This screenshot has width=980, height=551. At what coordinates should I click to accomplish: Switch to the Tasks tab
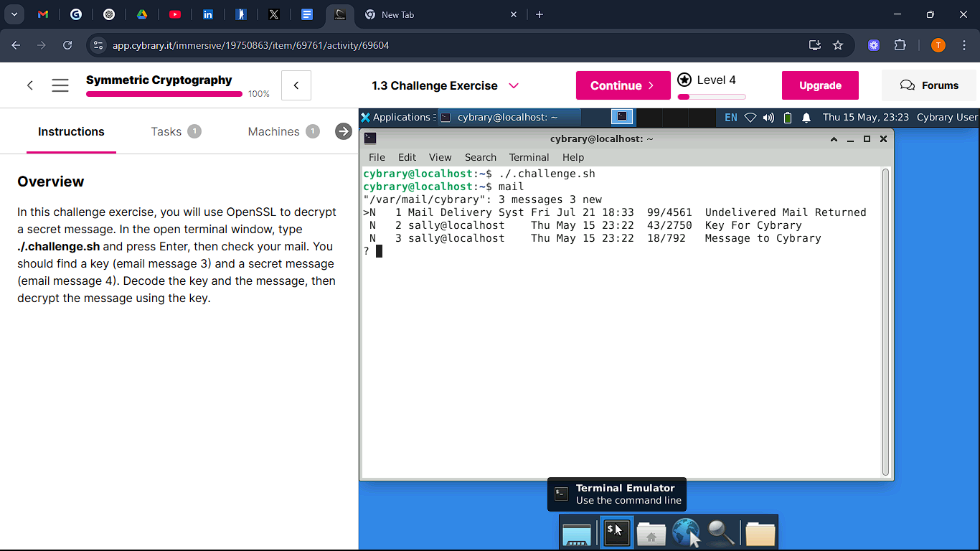click(x=166, y=131)
